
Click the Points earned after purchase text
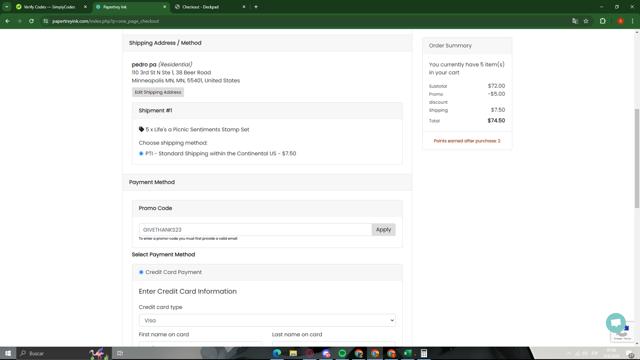coord(467,141)
